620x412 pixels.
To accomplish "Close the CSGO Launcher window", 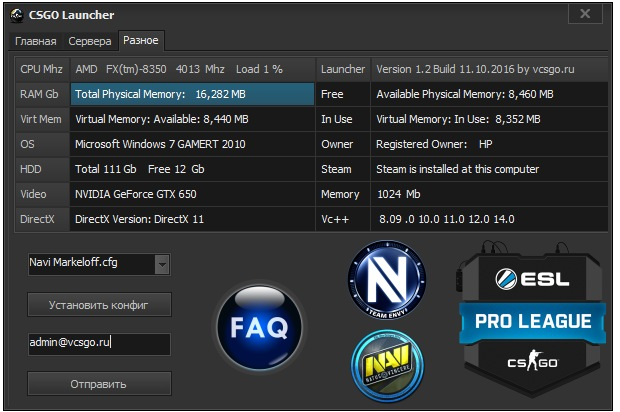I will click(x=585, y=14).
